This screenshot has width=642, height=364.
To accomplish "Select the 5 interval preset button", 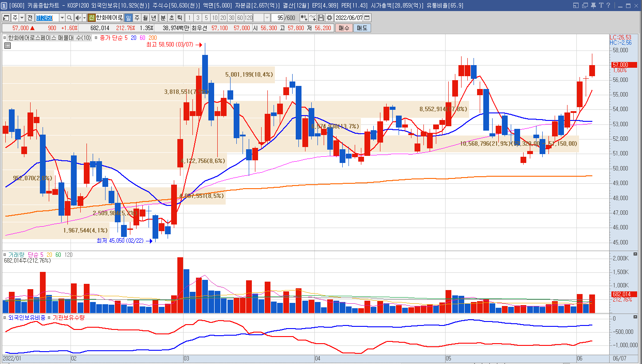I will click(x=206, y=18).
